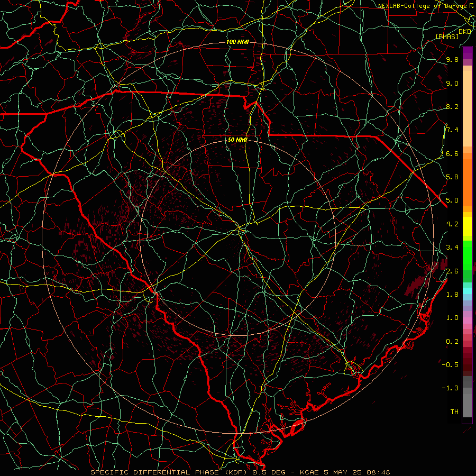This screenshot has width=476, height=476.
Task: Click the purple segment atop the color bar
Action: click(x=467, y=53)
